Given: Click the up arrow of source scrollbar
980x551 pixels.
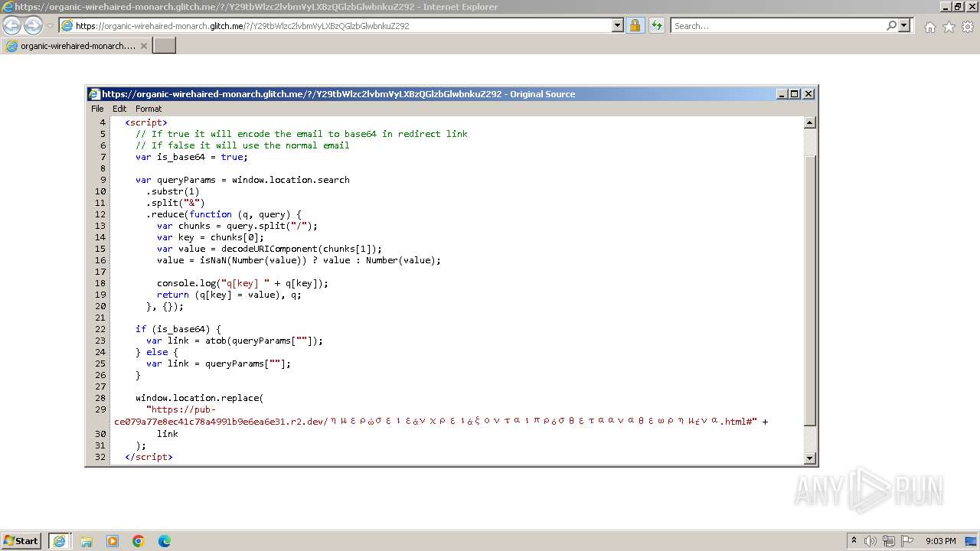Looking at the screenshot, I should 810,122.
